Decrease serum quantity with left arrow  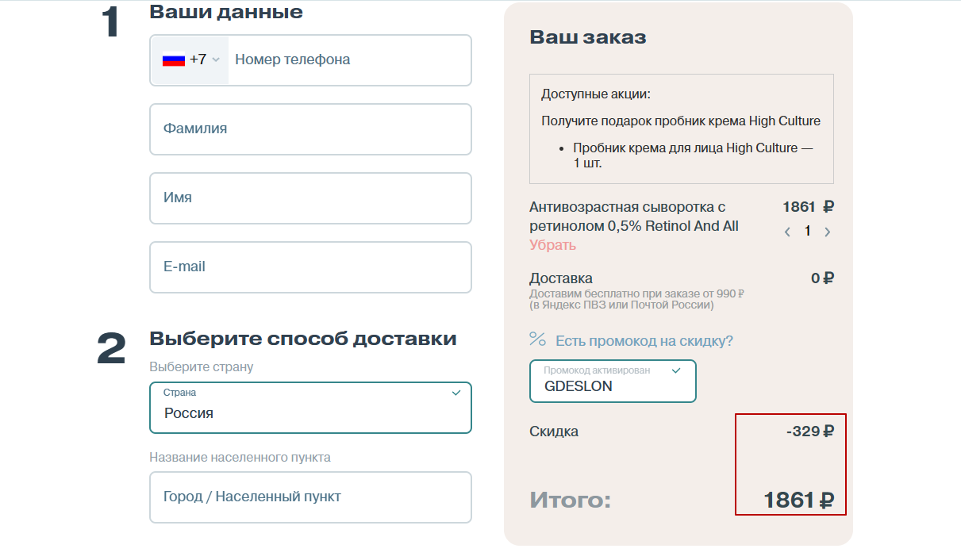point(787,232)
